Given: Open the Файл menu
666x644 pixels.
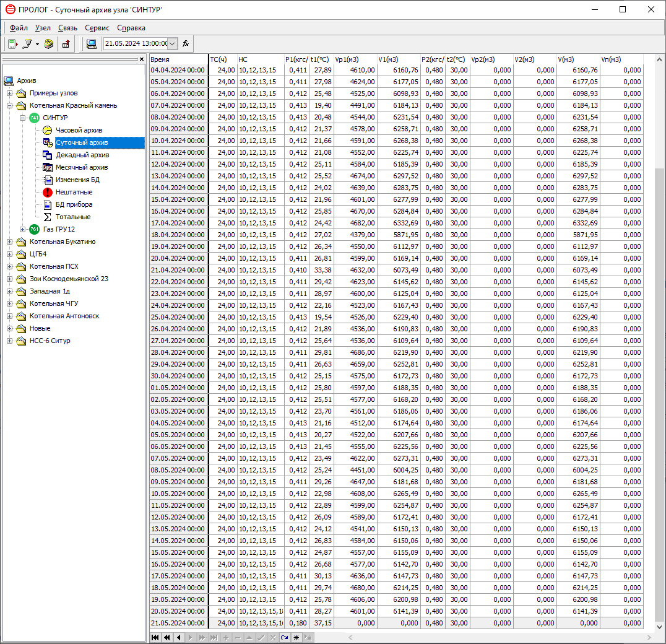Looking at the screenshot, I should 19,28.
